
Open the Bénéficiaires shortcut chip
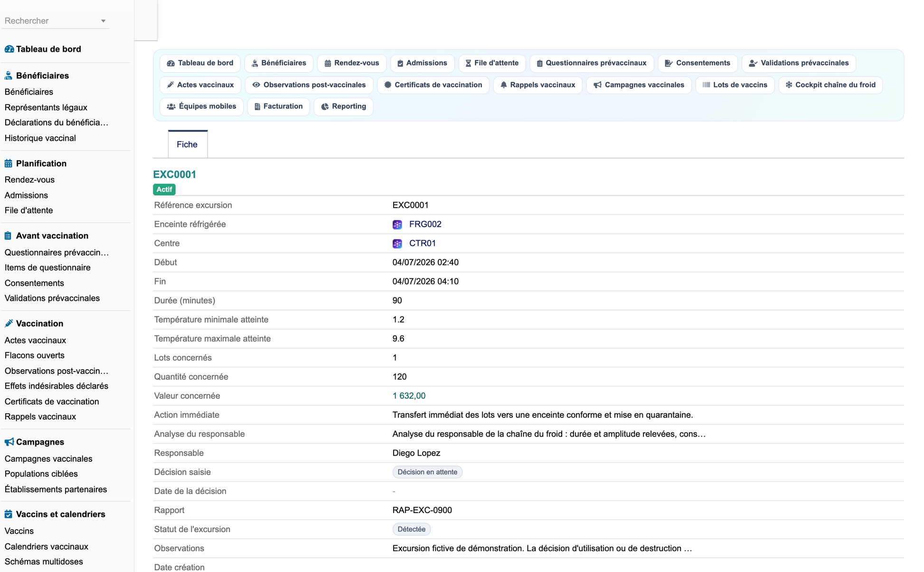tap(279, 63)
